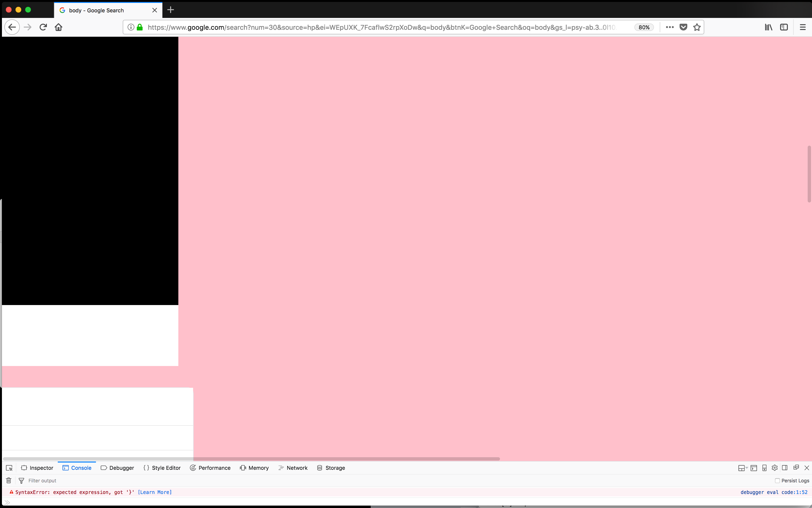
Task: Click the console filter funnel icon
Action: point(22,481)
